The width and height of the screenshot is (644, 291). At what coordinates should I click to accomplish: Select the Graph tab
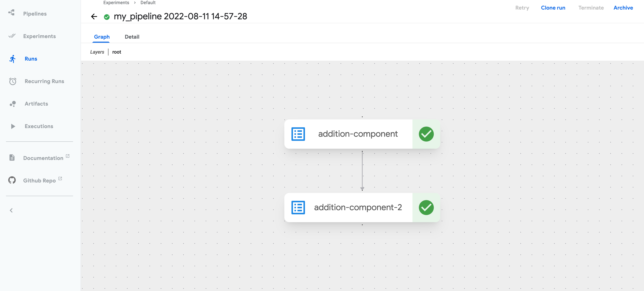102,37
